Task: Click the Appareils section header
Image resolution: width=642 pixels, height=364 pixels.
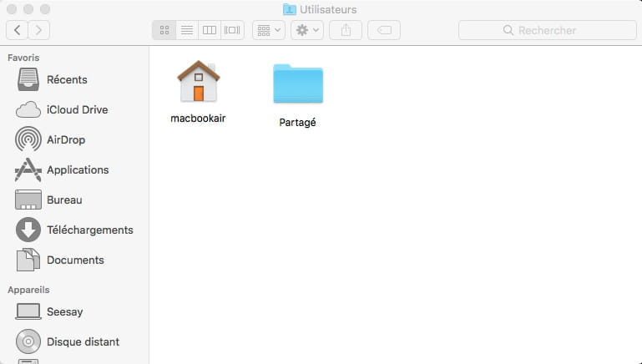Action: point(28,290)
